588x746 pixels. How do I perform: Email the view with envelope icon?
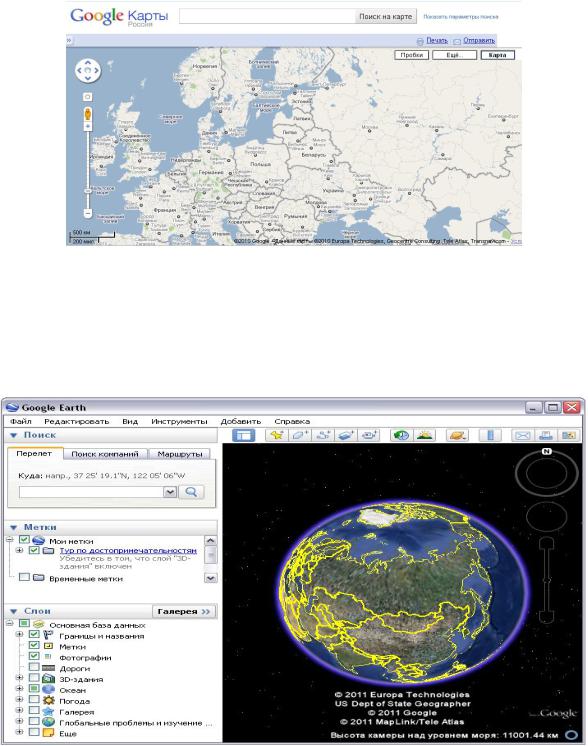[522, 435]
